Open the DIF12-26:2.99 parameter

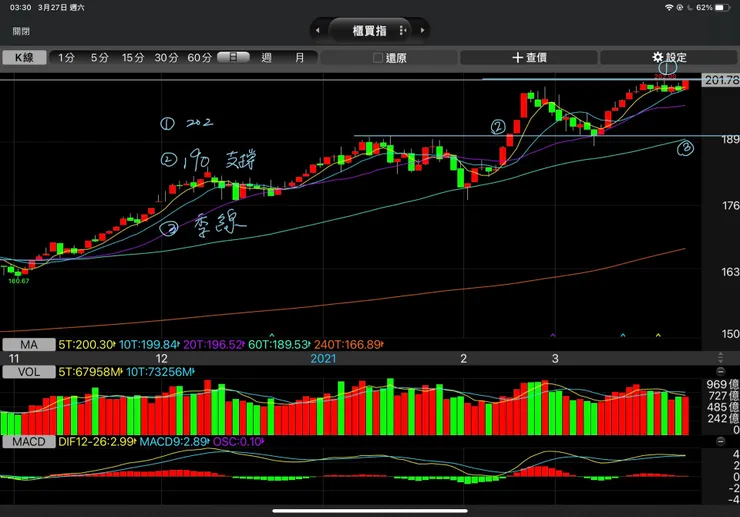pos(97,442)
